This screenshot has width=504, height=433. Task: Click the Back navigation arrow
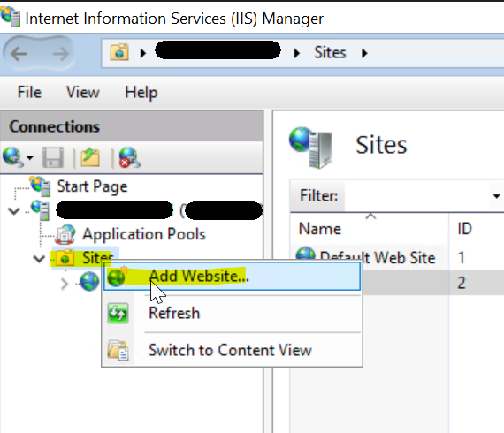click(19, 54)
